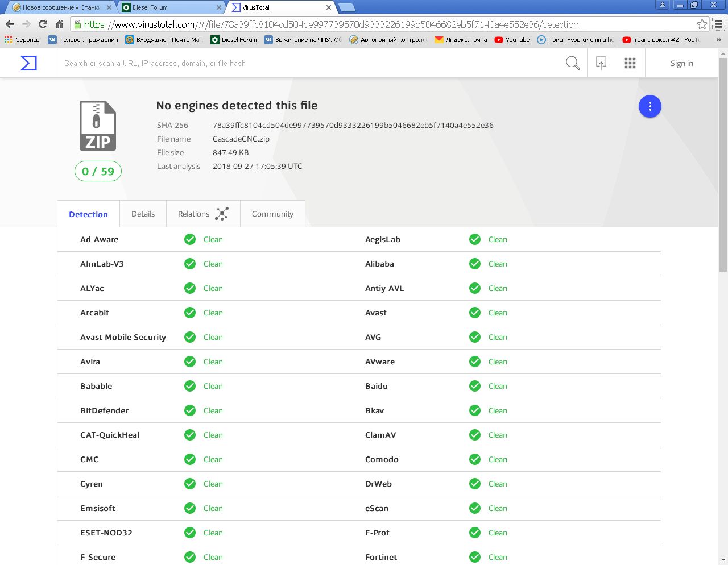Click the green check icon for DrWeb
This screenshot has width=728, height=565.
[475, 484]
